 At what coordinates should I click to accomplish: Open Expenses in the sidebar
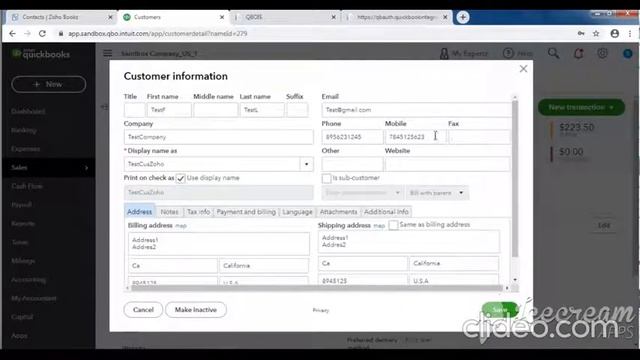tap(25, 149)
